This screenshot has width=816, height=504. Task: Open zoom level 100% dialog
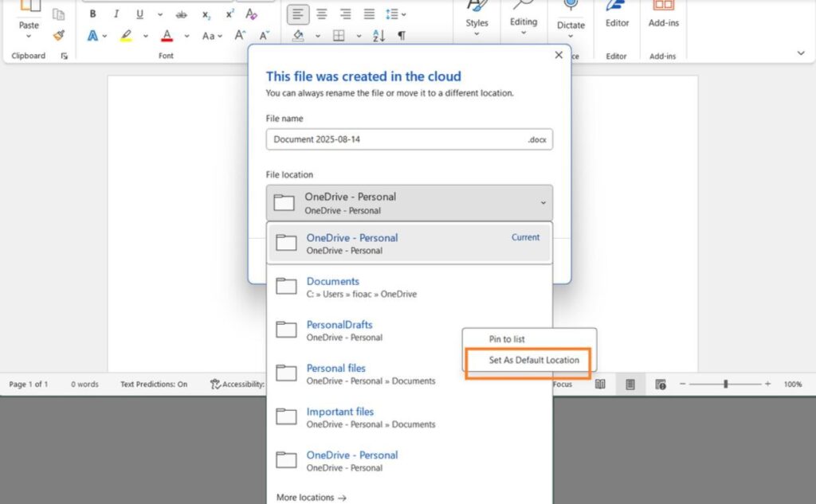click(793, 385)
